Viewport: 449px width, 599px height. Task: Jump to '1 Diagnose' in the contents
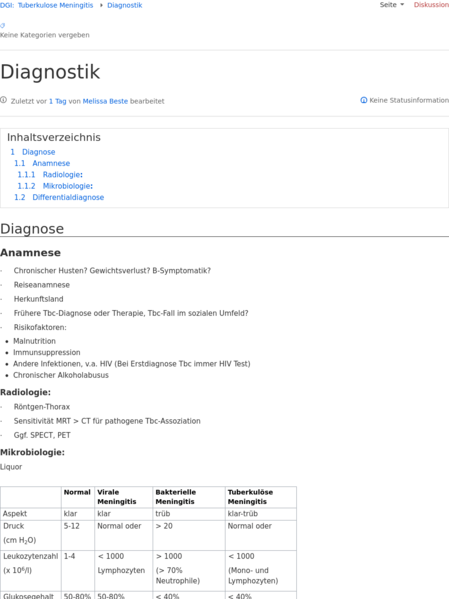tap(33, 152)
